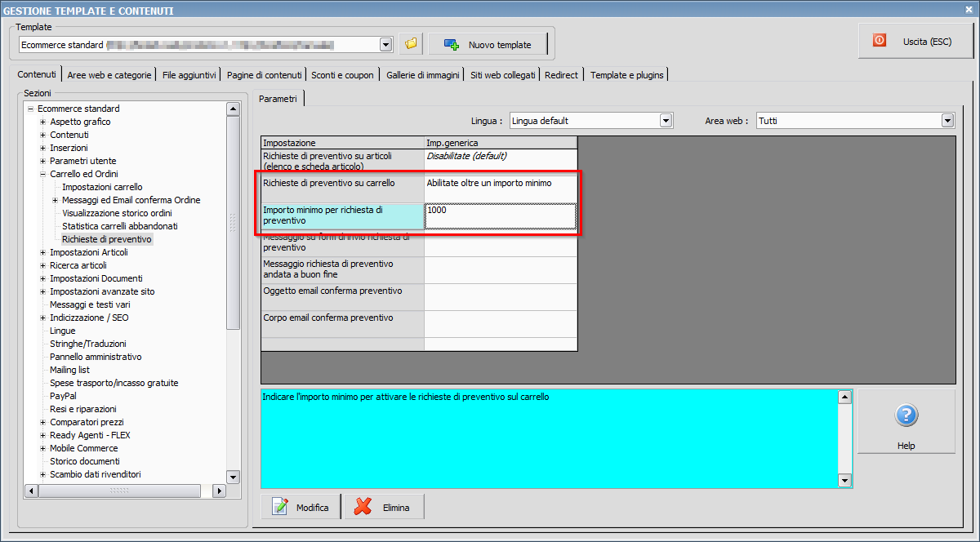This screenshot has width=980, height=542.
Task: Select Storico documenti tree item
Action: point(84,461)
